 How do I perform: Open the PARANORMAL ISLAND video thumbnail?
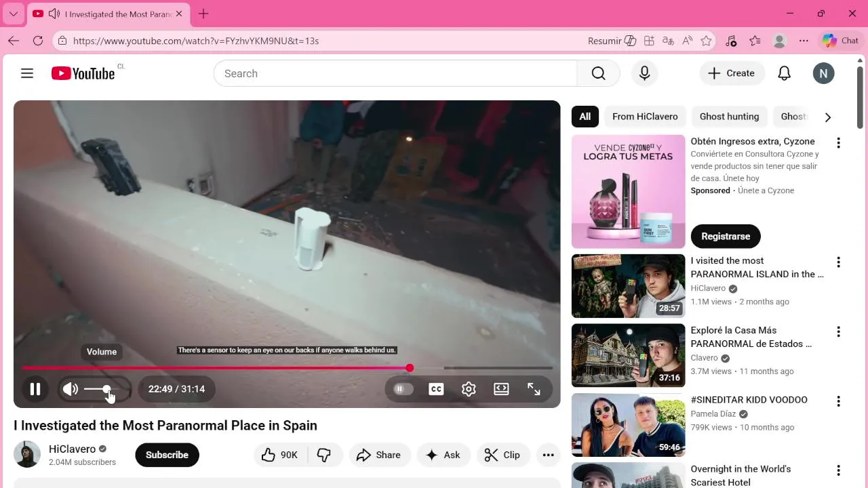[x=628, y=286]
